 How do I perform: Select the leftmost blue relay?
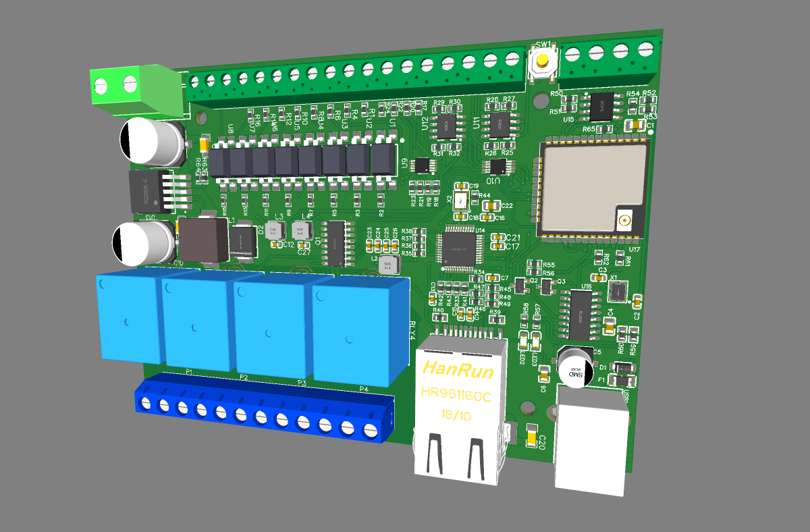click(x=128, y=317)
